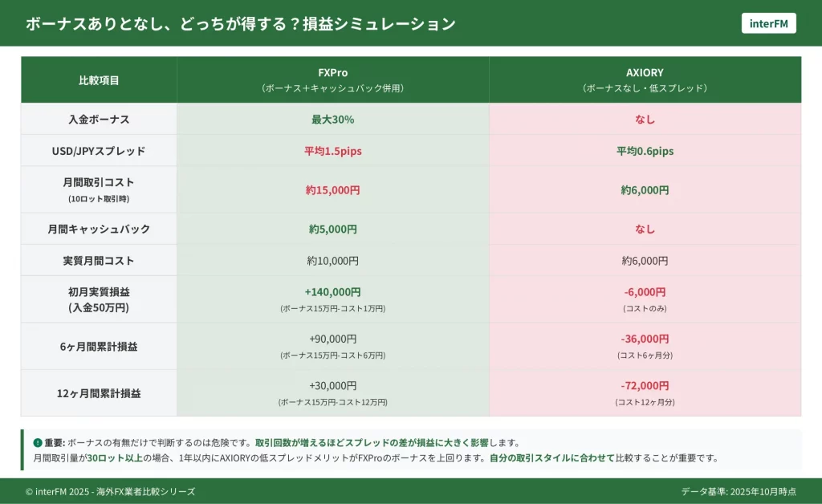Click the 月間取引コスト row label

tap(99, 185)
